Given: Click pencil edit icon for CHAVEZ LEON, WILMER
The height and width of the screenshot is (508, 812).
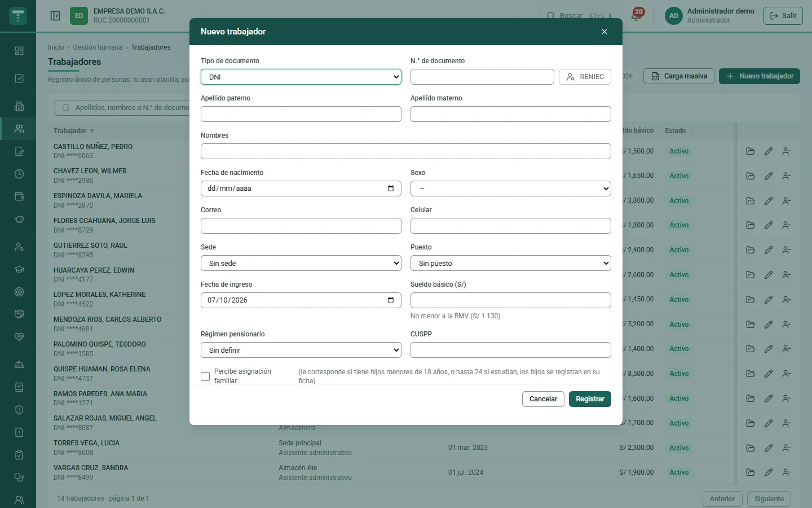Looking at the screenshot, I should click(768, 176).
